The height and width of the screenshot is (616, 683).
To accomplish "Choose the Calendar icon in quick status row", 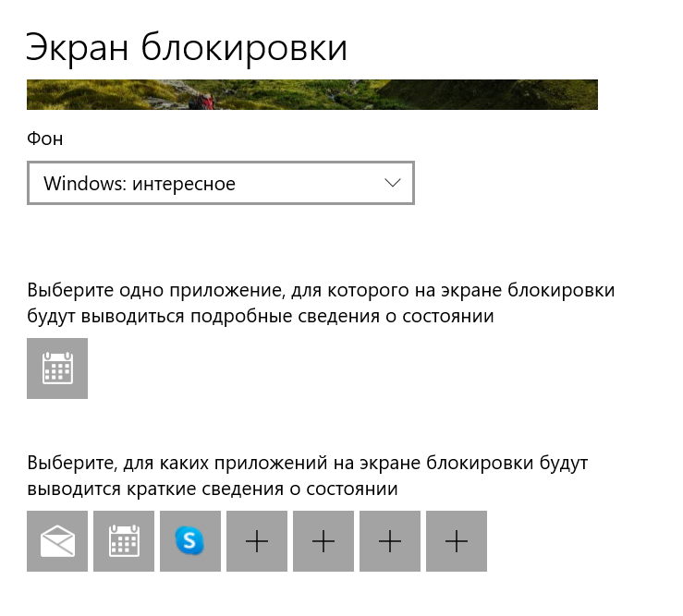I will click(124, 541).
